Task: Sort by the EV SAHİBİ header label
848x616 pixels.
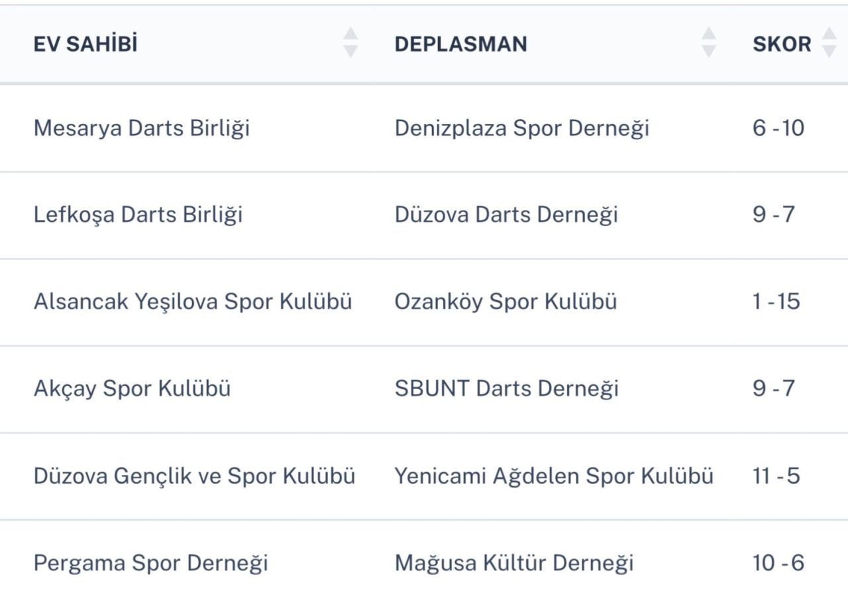Action: pos(85,44)
